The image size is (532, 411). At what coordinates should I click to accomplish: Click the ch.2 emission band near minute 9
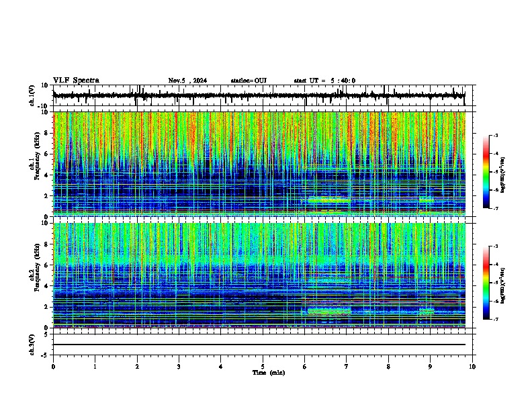tap(427, 311)
